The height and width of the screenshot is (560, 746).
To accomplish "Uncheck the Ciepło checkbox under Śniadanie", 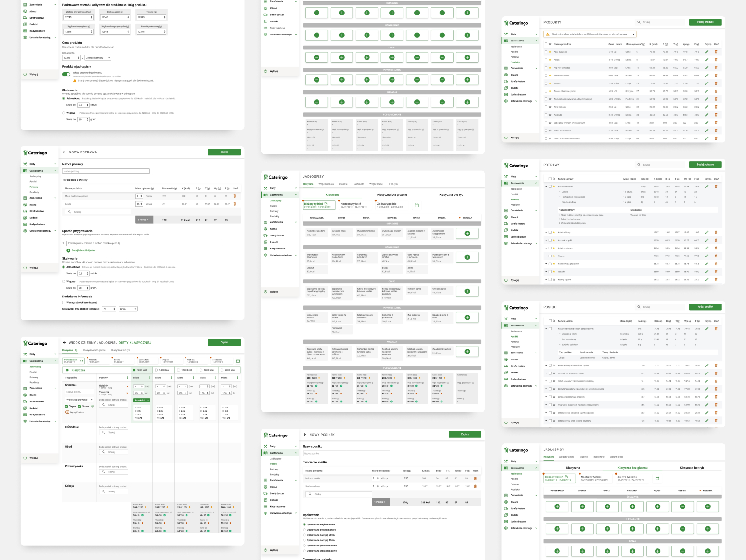I will [x=67, y=406].
